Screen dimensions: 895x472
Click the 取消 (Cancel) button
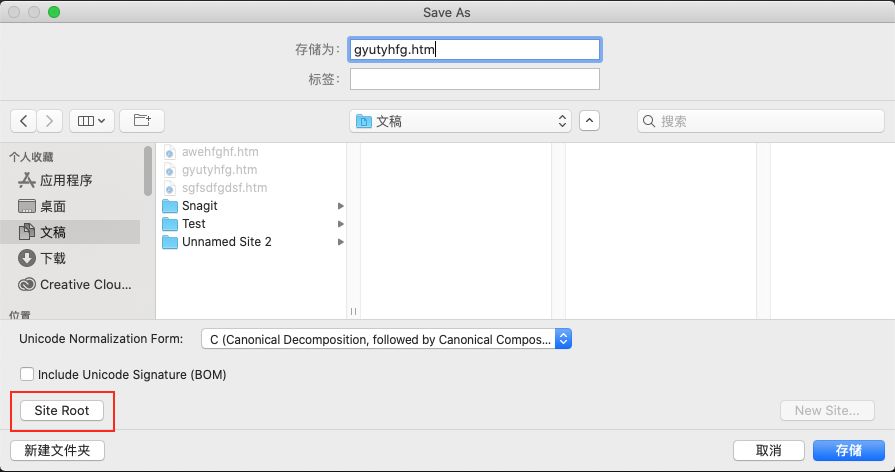coord(769,451)
